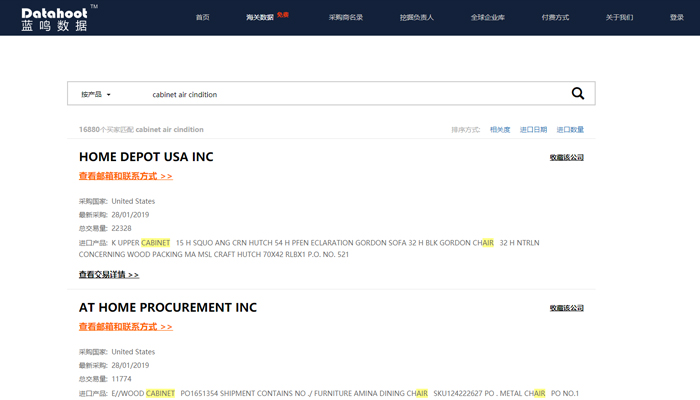Bookmark HOME DEPOT USA INC with 收藏该公司
700x400 pixels.
[x=566, y=157]
